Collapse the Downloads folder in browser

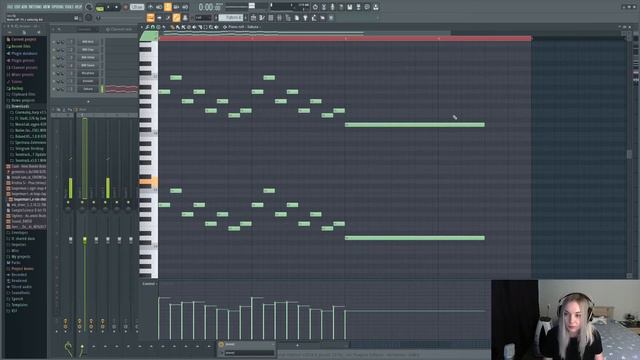(20, 106)
